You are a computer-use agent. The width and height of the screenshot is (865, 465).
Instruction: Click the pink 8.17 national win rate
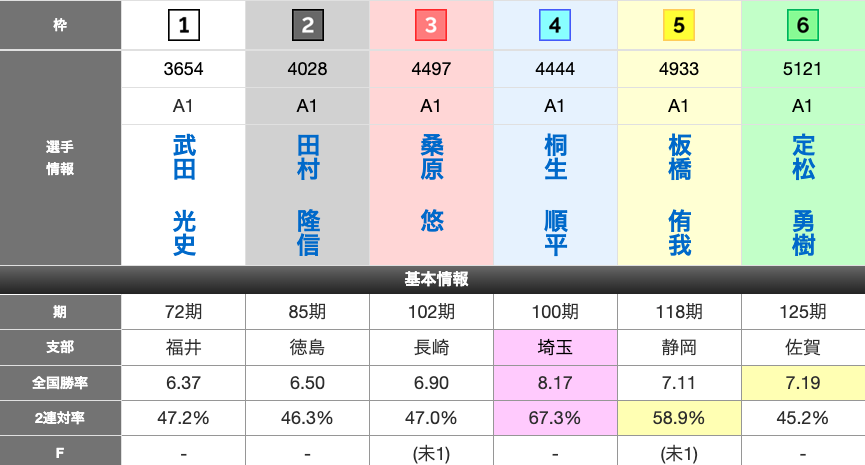(555, 383)
